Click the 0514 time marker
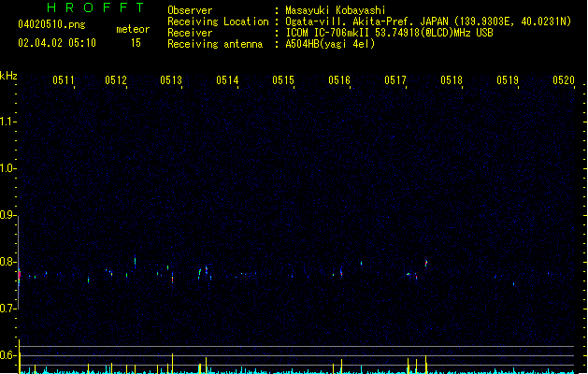This screenshot has height=374, width=588. click(227, 80)
